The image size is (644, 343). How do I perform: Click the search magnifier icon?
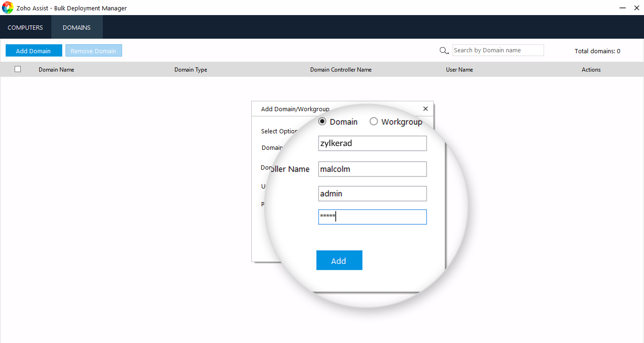(444, 50)
